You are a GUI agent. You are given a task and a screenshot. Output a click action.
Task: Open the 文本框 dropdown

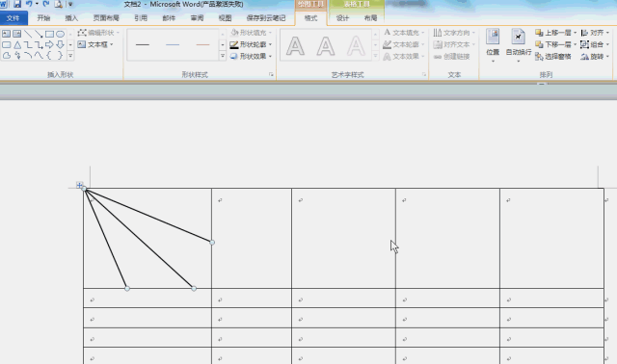pos(112,44)
